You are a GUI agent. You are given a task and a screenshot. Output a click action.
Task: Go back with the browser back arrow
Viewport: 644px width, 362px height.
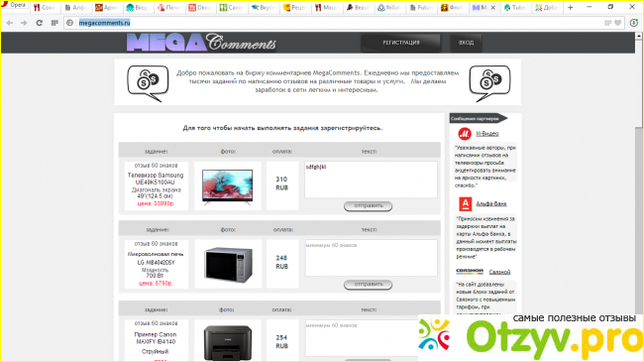(x=10, y=23)
